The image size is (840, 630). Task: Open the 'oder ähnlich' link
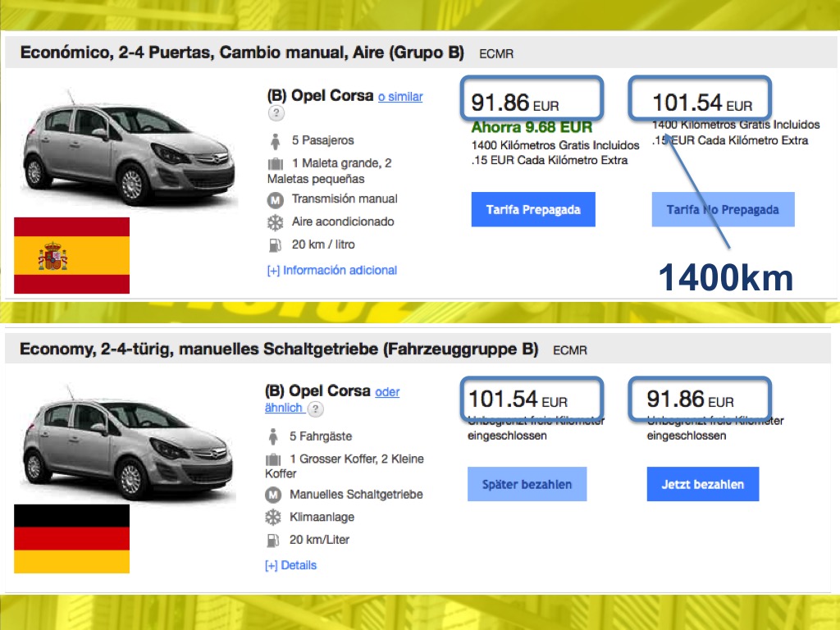[387, 392]
